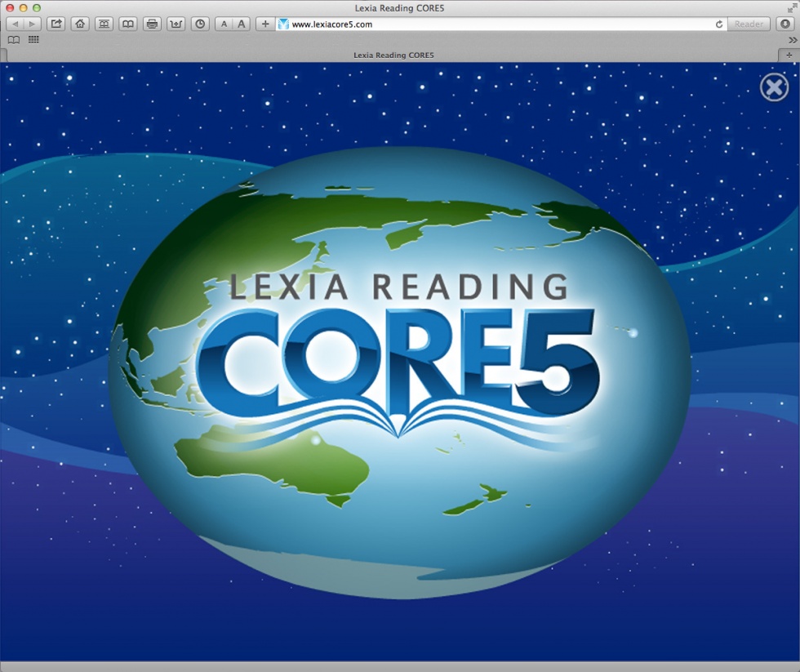Screen dimensions: 800x672
Task: Decrease text size with small A
Action: click(224, 24)
